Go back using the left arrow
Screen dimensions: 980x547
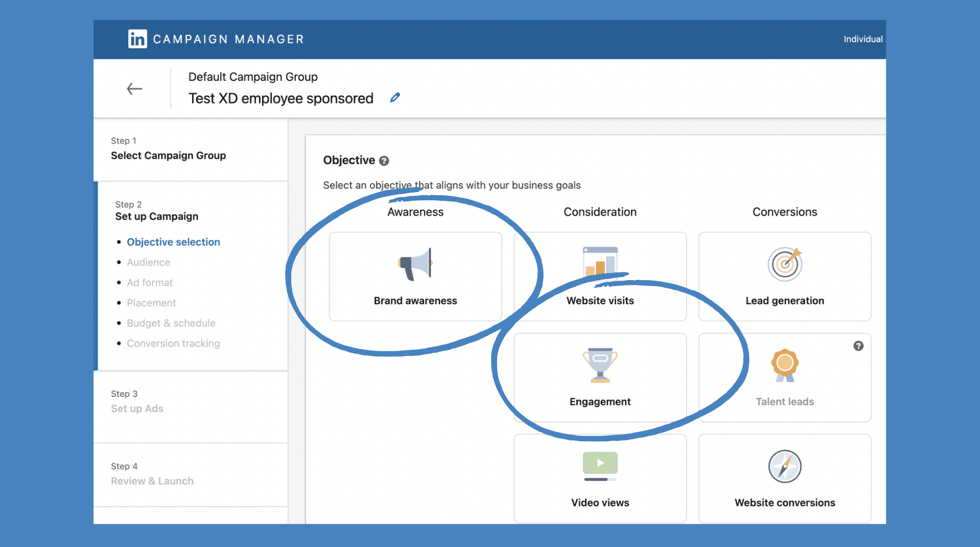click(134, 89)
